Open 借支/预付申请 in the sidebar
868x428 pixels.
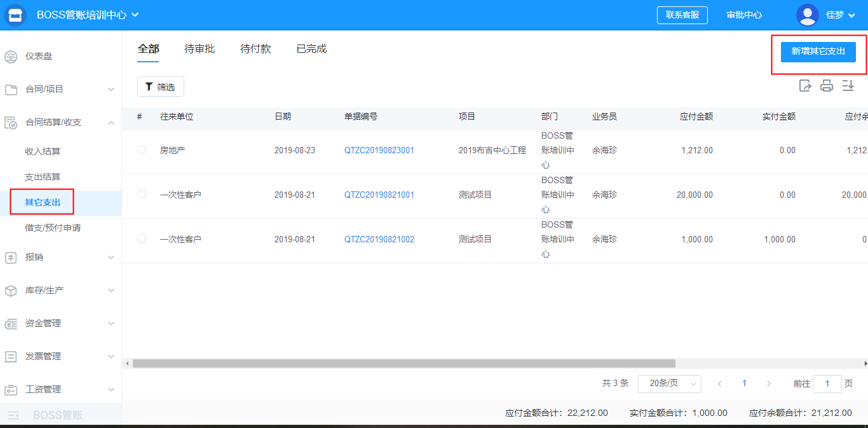[53, 228]
